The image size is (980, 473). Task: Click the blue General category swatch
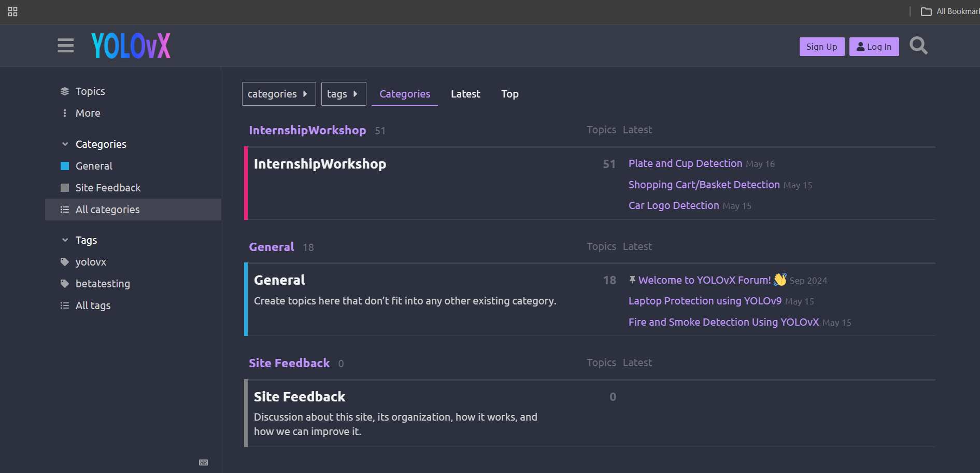pyautogui.click(x=65, y=166)
